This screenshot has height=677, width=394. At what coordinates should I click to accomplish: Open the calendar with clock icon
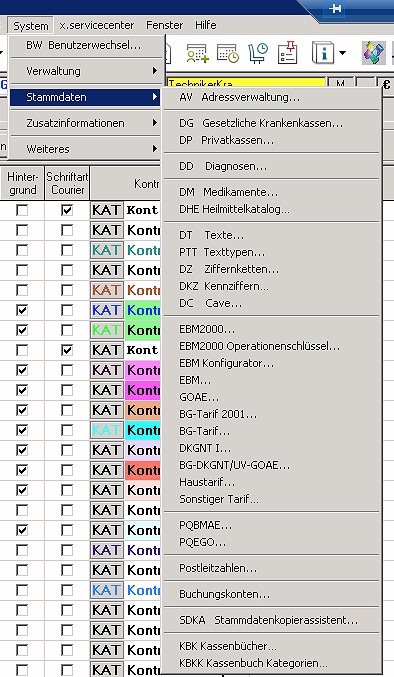[227, 53]
